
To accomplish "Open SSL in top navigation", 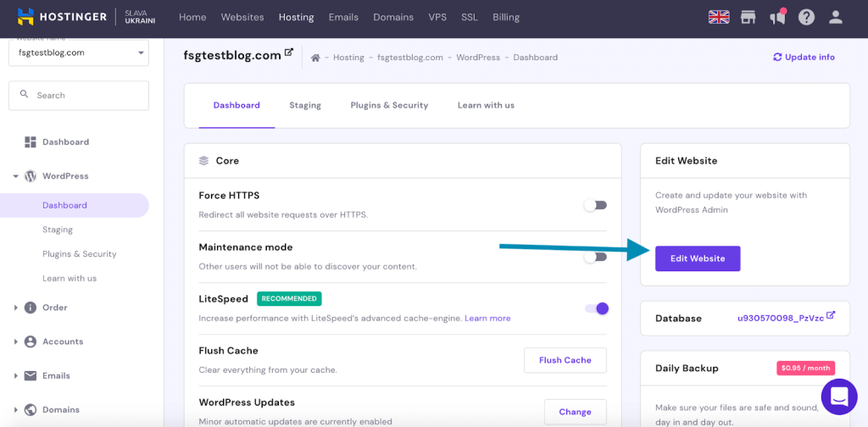I will (x=470, y=17).
